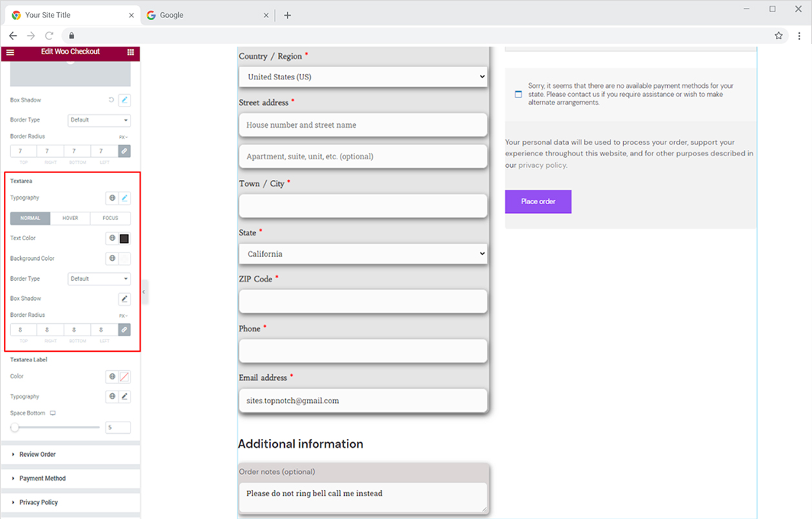Click Space Bottom responsive device icon
The width and height of the screenshot is (812, 519).
[53, 413]
